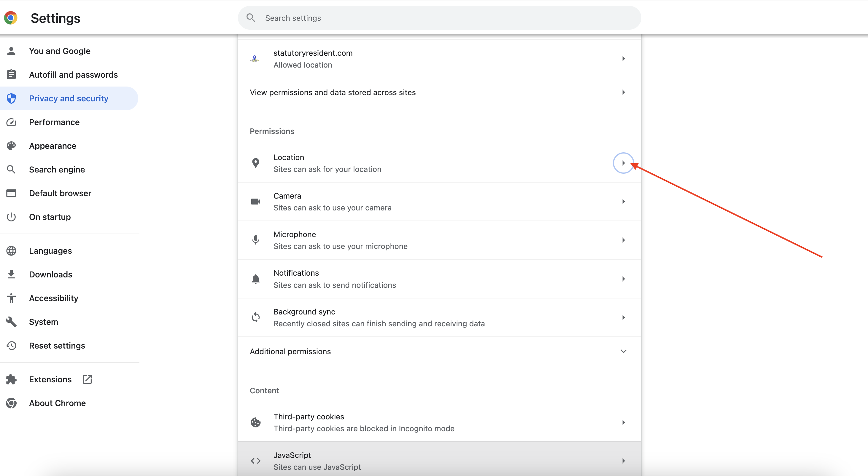Expand Additional permissions section
The height and width of the screenshot is (476, 868).
[x=624, y=352]
